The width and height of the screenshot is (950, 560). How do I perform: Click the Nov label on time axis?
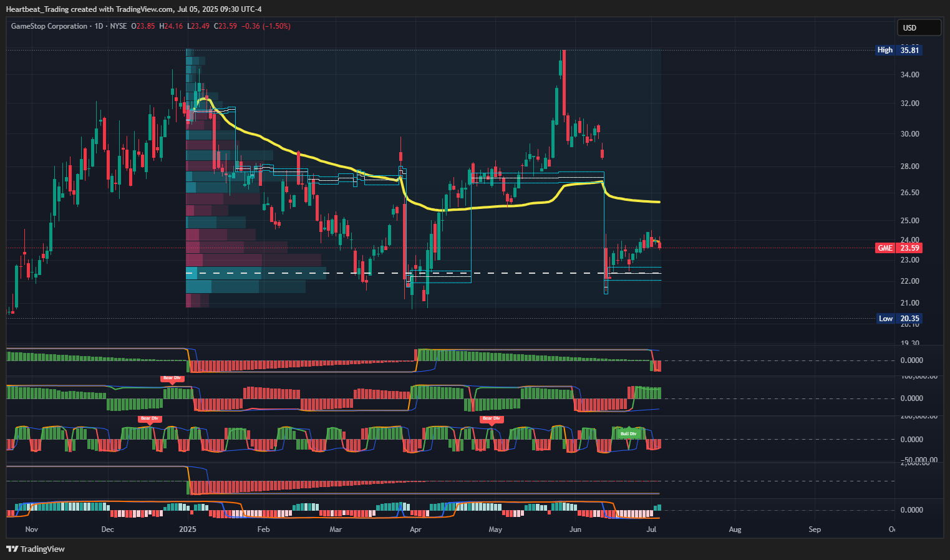[32, 529]
